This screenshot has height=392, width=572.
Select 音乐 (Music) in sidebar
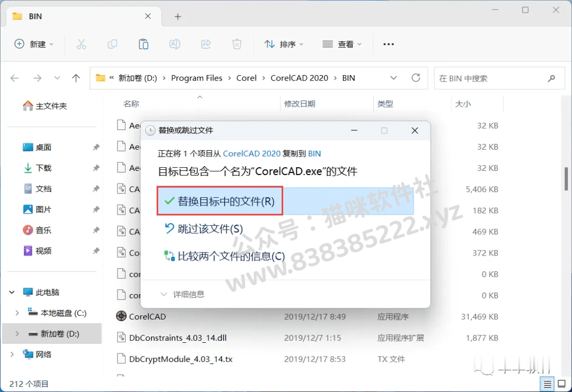pyautogui.click(x=37, y=230)
